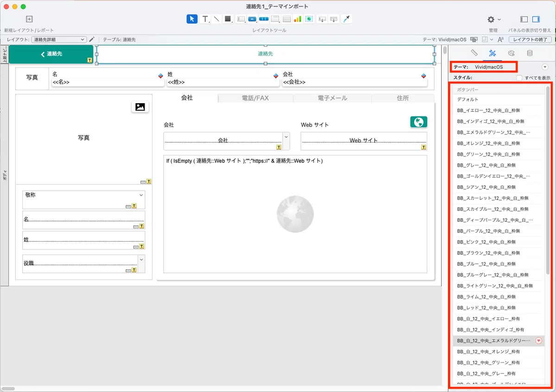Show the formatting bar (Aa icon)
556x392 pixels.
point(501,39)
